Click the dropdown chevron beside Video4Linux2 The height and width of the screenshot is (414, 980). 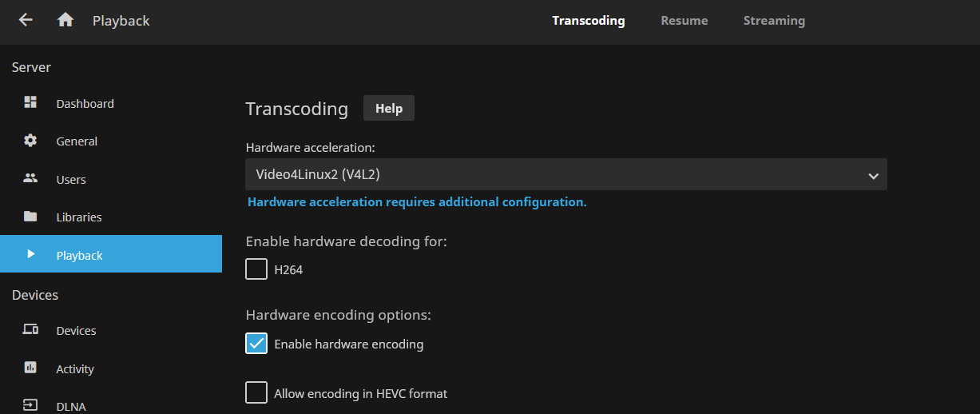(873, 176)
